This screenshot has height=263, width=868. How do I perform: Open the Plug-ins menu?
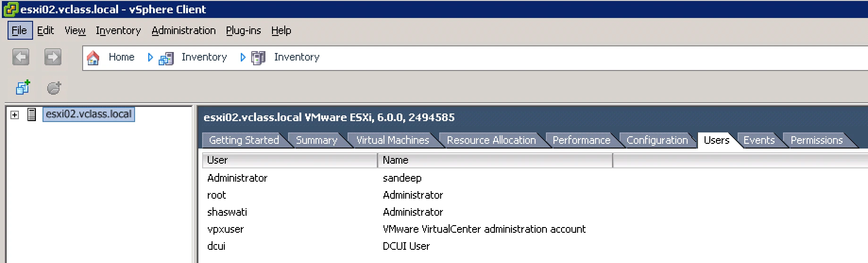[243, 31]
